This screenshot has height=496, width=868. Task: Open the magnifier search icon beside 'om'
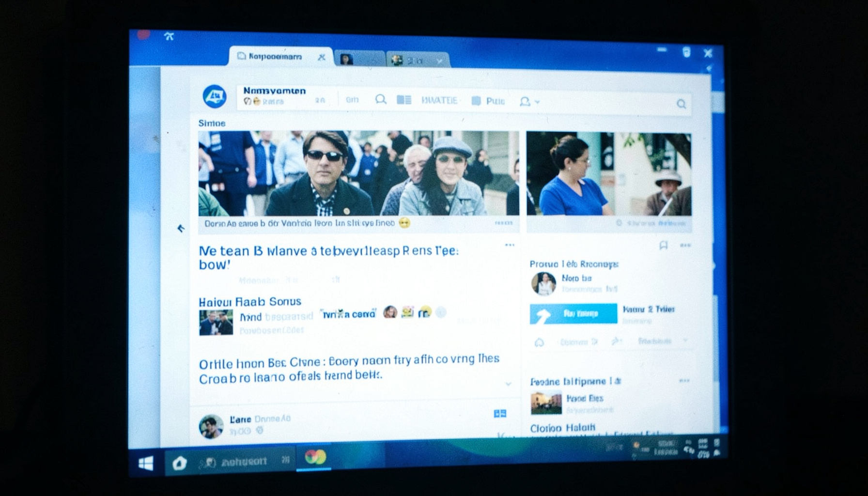[x=381, y=100]
